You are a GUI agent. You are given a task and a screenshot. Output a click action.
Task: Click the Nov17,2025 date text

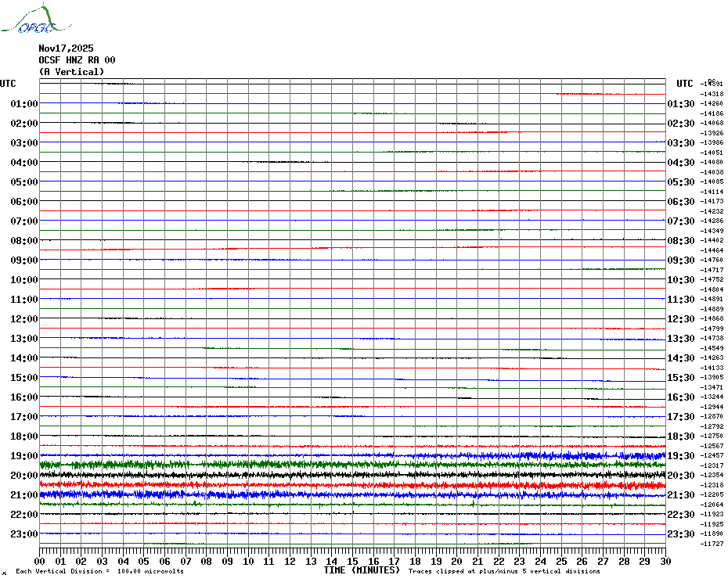pyautogui.click(x=66, y=48)
